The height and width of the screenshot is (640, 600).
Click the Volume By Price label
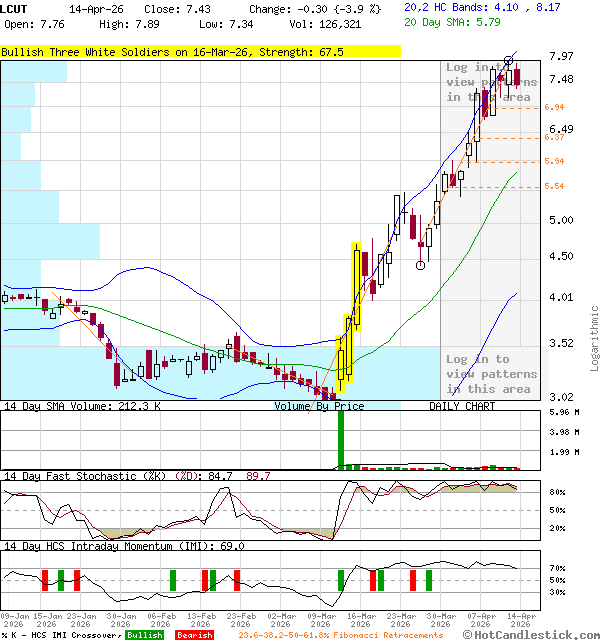pyautogui.click(x=319, y=406)
